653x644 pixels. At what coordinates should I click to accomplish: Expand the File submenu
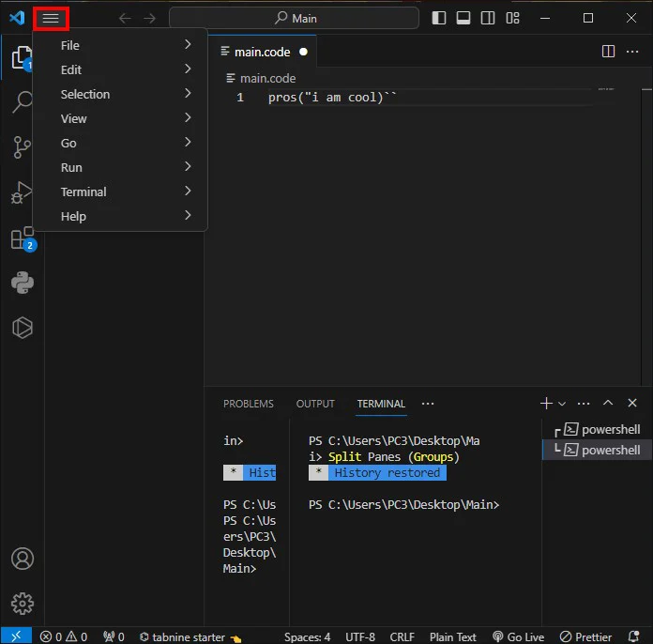click(x=120, y=45)
